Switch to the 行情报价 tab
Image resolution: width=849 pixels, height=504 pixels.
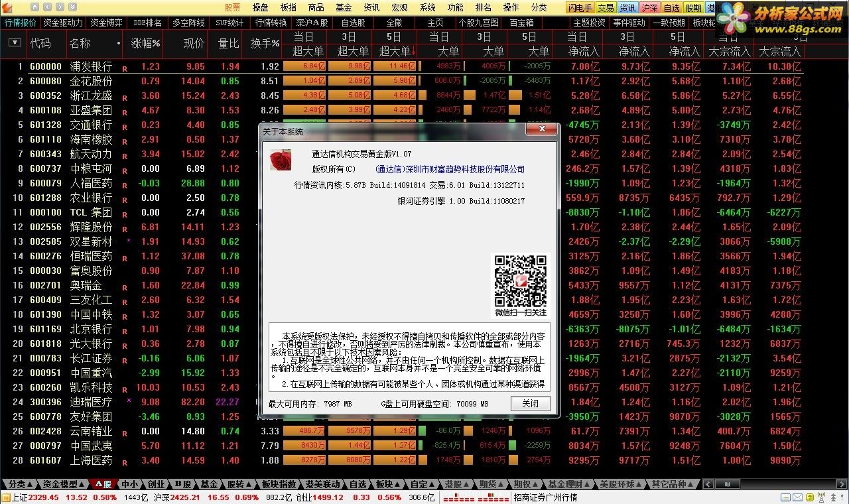(20, 22)
